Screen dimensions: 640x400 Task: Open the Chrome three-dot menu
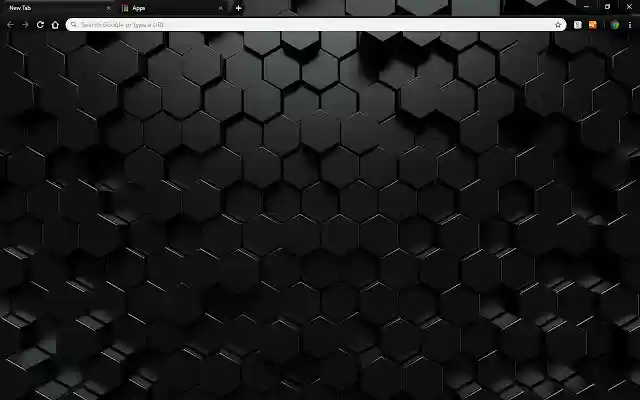[x=630, y=25]
